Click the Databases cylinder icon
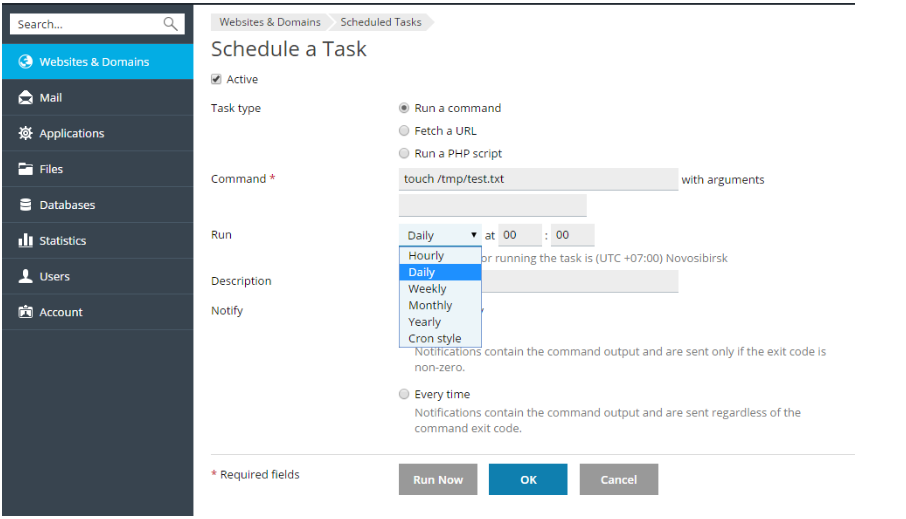The height and width of the screenshot is (519, 906). pyautogui.click(x=25, y=205)
